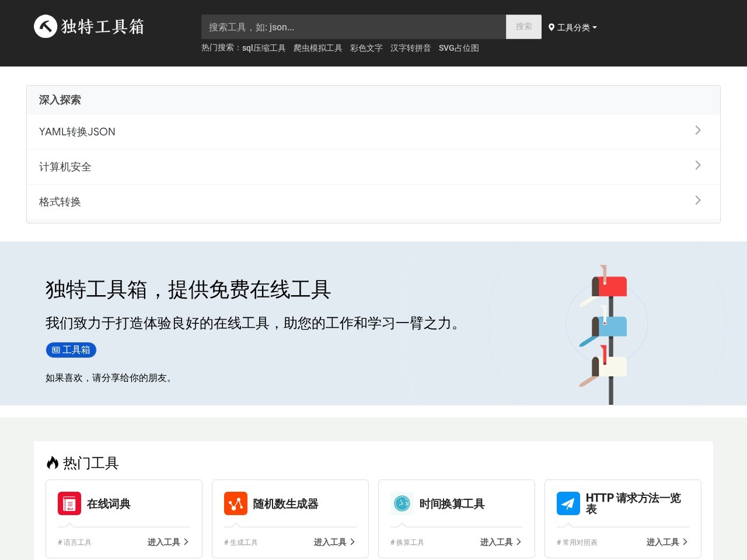This screenshot has height=560, width=747.
Task: Open the HTTP 请求方法一览表 title
Action: pyautogui.click(x=634, y=503)
